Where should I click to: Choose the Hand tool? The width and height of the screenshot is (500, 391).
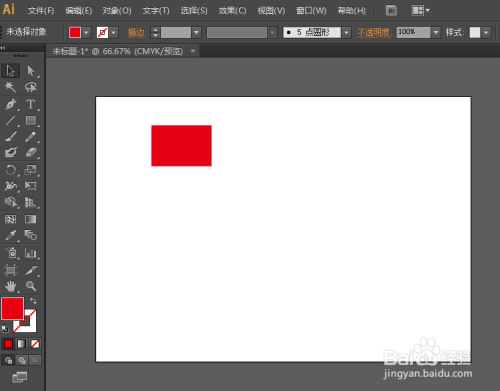[x=10, y=286]
